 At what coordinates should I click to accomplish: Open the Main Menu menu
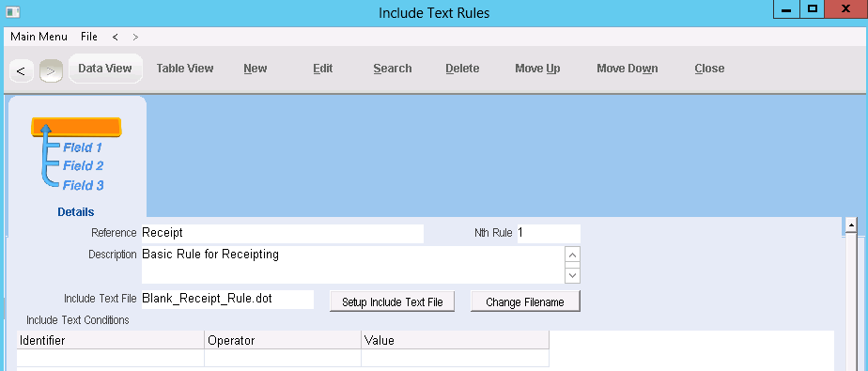tap(39, 37)
